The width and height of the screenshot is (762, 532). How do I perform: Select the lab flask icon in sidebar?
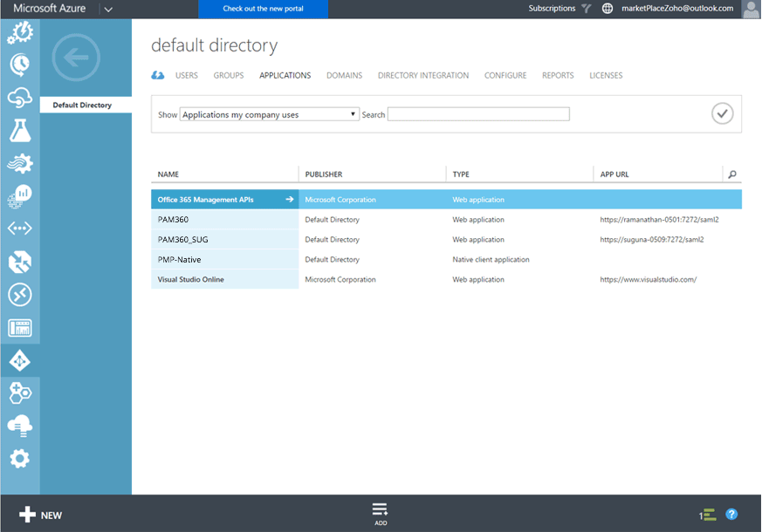click(x=19, y=130)
